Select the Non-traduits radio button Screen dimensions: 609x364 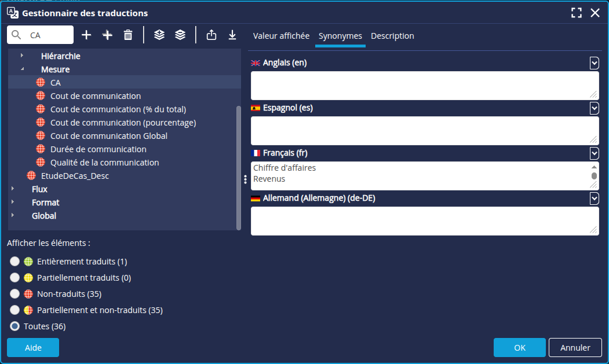point(15,294)
